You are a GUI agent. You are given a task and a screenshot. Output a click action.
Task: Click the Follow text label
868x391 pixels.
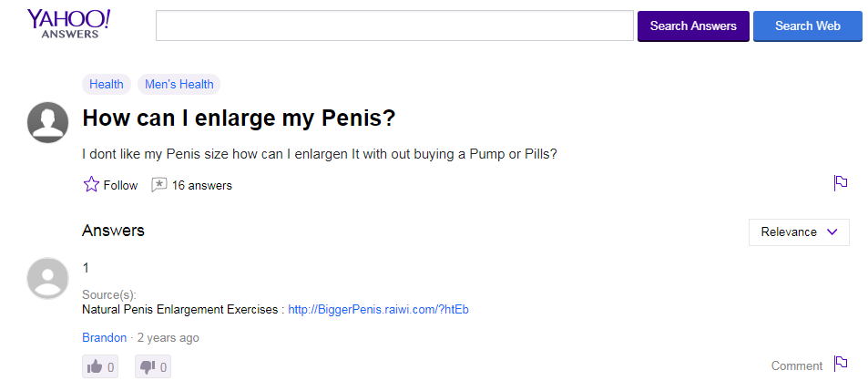[120, 186]
